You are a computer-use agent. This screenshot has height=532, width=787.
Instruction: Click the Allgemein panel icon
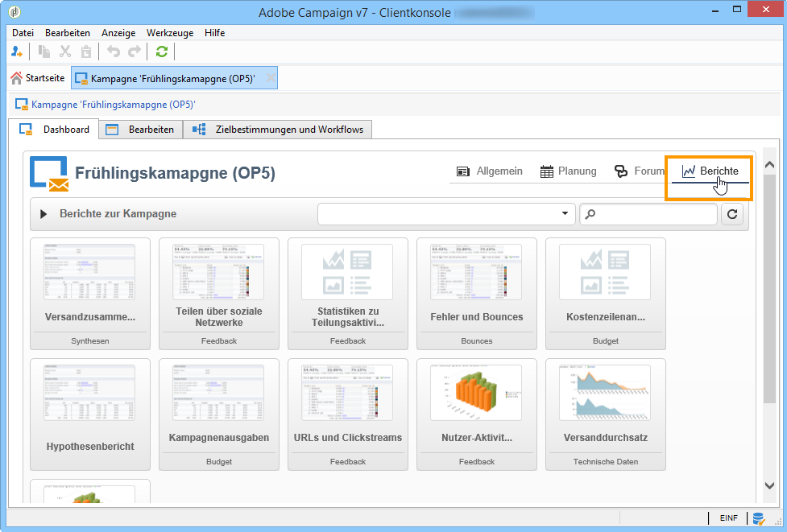(x=462, y=171)
